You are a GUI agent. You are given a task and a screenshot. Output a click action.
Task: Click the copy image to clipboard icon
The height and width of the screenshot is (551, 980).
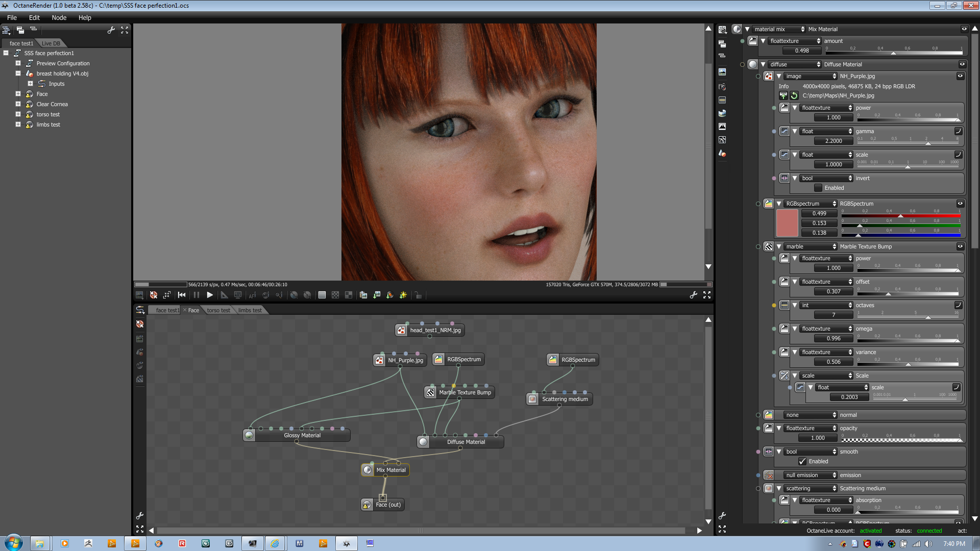coord(363,295)
